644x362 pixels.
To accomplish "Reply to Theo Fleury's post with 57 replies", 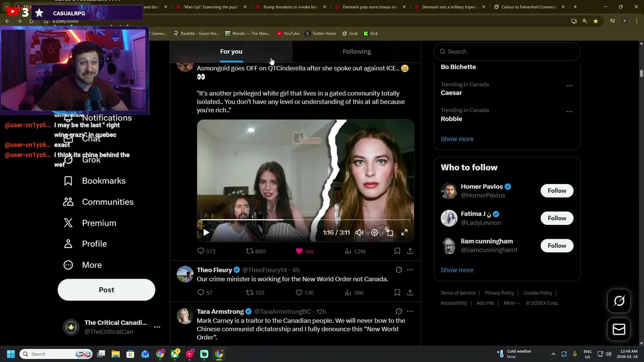I will coord(205,293).
